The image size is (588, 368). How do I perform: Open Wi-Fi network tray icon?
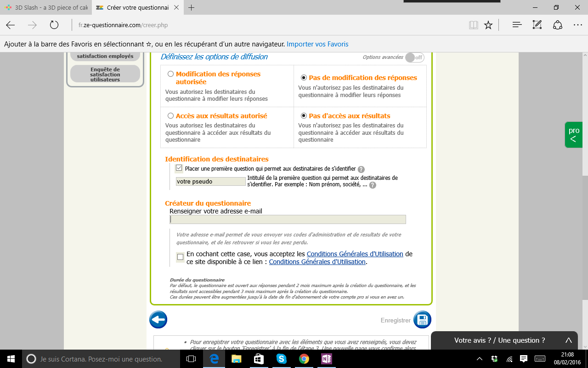point(509,359)
